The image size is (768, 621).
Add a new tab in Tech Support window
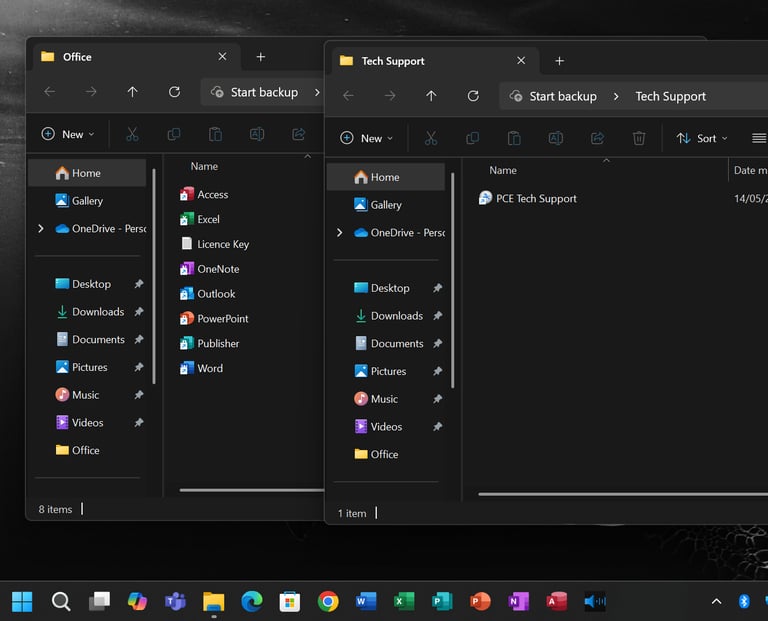[x=559, y=61]
